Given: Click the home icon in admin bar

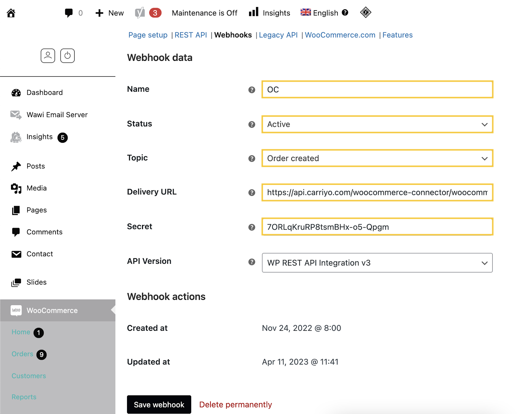Looking at the screenshot, I should pos(11,13).
